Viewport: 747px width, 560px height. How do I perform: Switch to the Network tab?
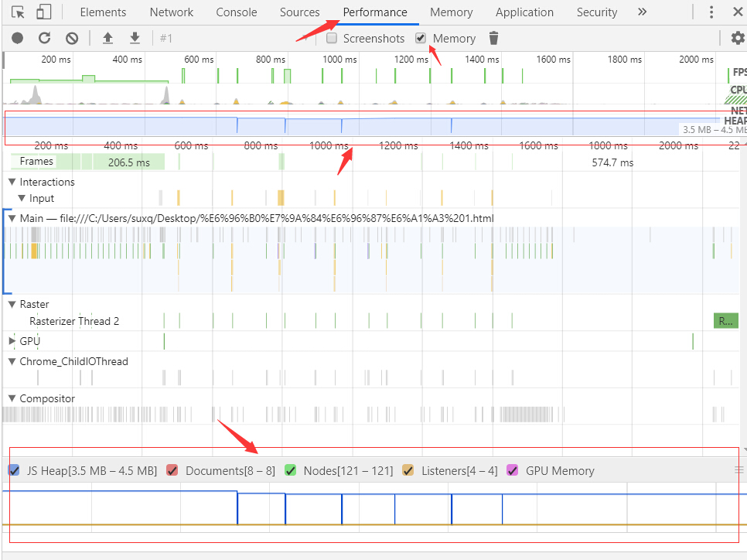[172, 12]
